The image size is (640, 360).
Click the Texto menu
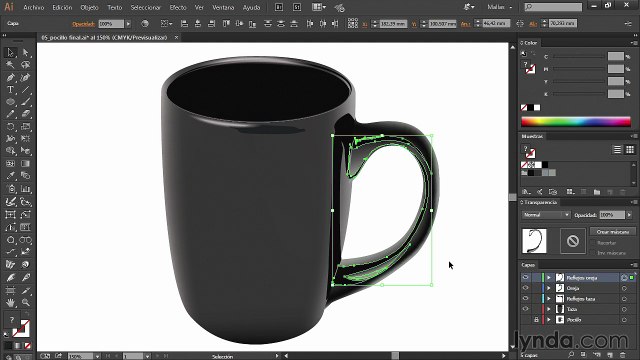[x=115, y=7]
